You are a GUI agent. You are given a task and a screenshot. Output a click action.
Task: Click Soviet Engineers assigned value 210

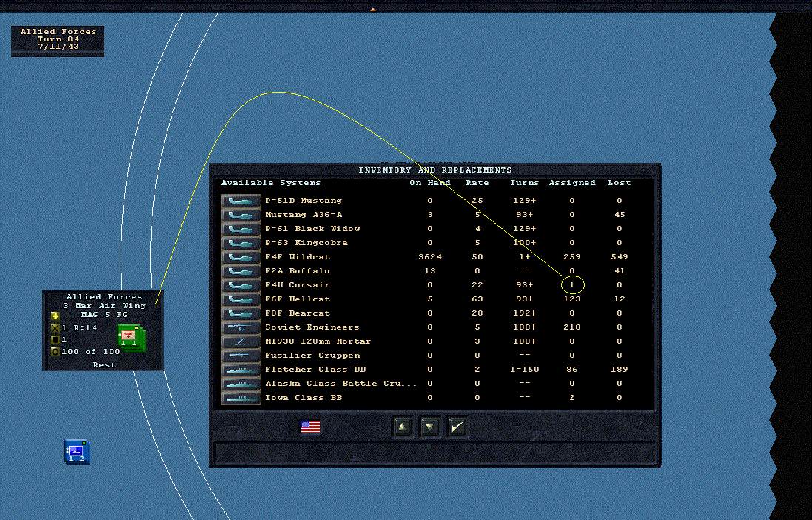572,327
